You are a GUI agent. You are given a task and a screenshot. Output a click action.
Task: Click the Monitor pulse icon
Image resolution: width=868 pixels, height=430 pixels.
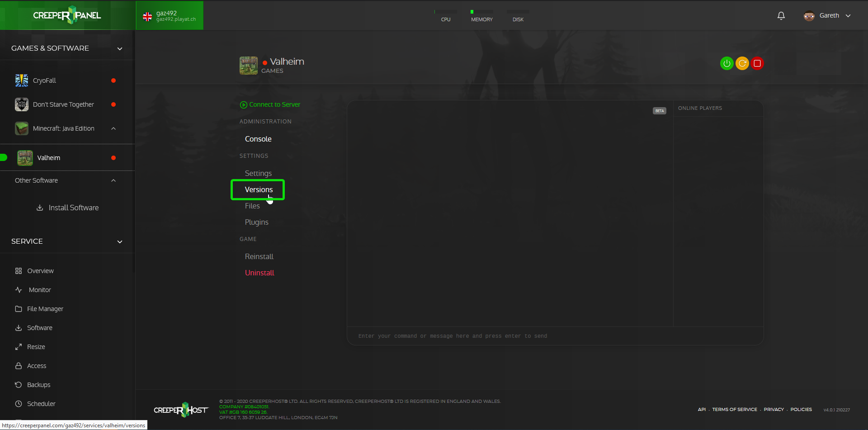pos(19,290)
